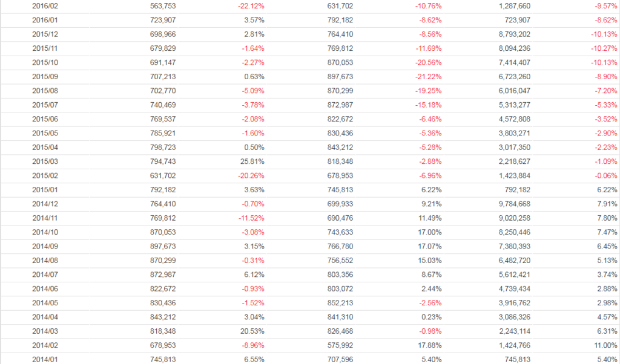Select the -22.12% percentage cell
Viewport: 620px width, 364px height.
click(251, 6)
